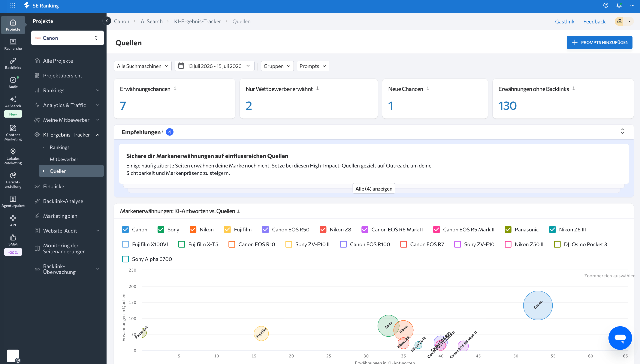Click the Feedback link
This screenshot has width=640, height=364.
click(594, 21)
